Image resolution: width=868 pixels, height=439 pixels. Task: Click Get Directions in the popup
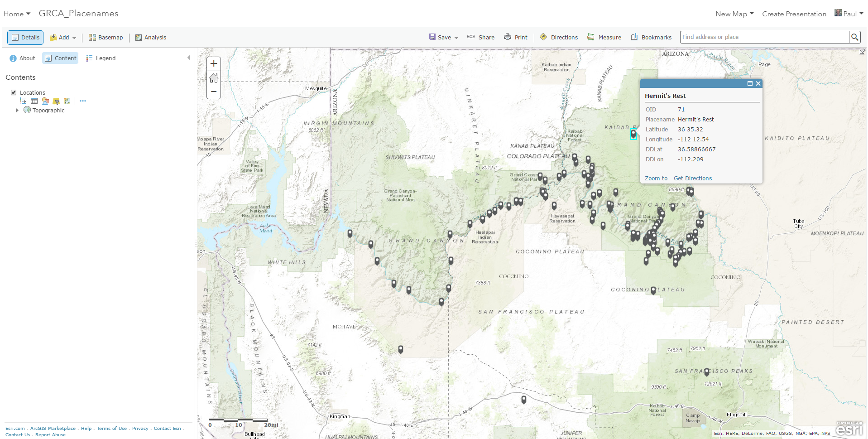click(693, 178)
